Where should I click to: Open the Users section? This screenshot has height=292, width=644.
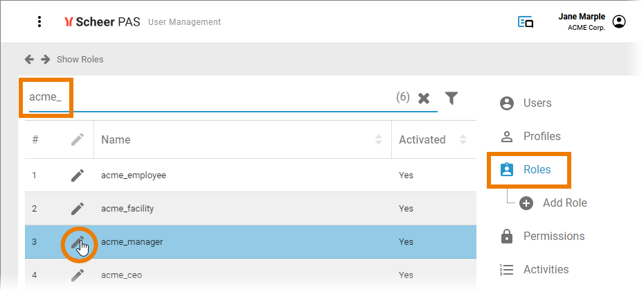coord(537,103)
